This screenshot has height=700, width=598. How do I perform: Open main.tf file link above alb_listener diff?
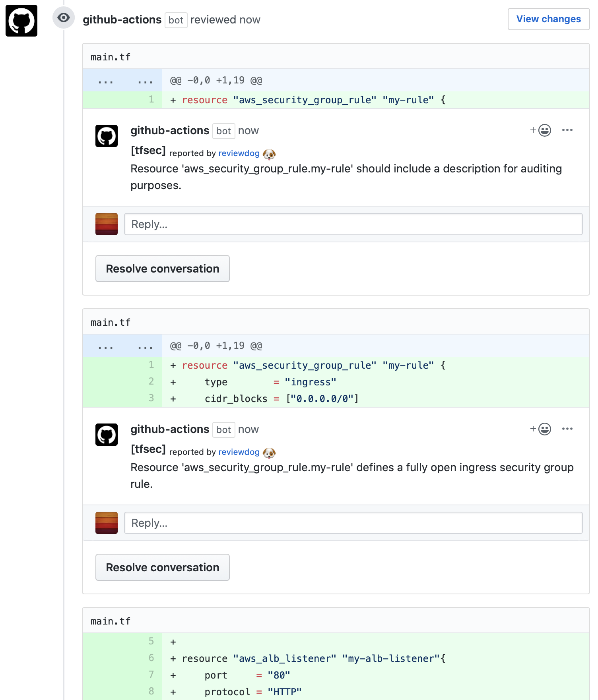coord(111,621)
